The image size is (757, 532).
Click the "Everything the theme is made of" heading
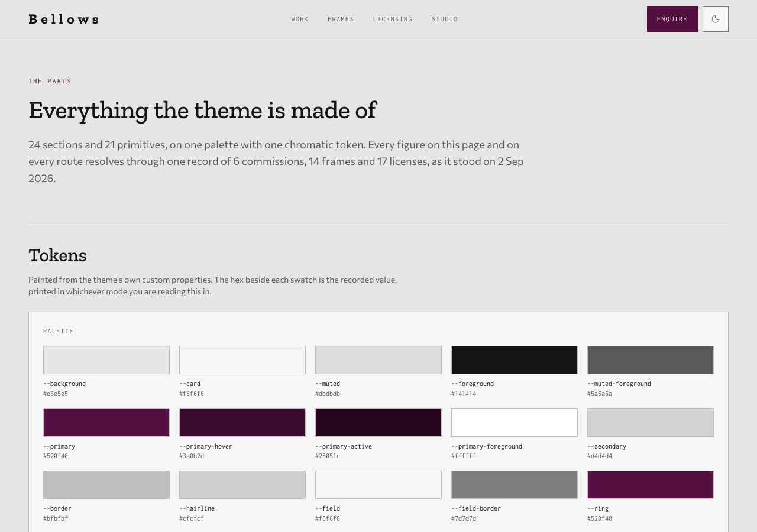coord(202,111)
